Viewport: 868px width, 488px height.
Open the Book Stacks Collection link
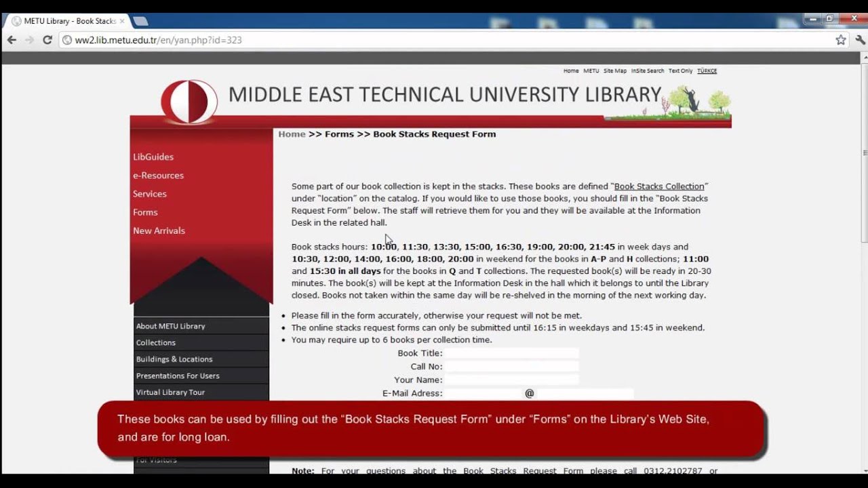click(x=659, y=186)
